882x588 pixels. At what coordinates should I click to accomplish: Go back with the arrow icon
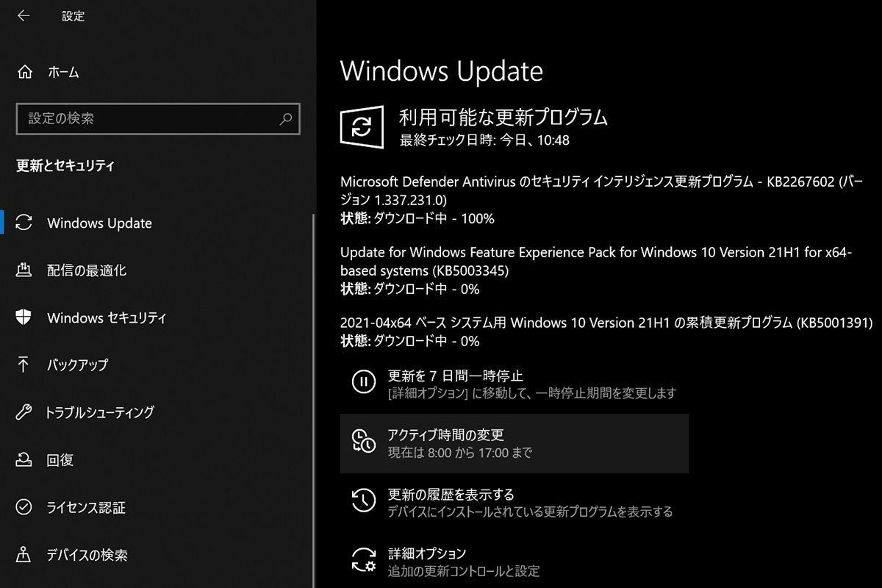24,15
